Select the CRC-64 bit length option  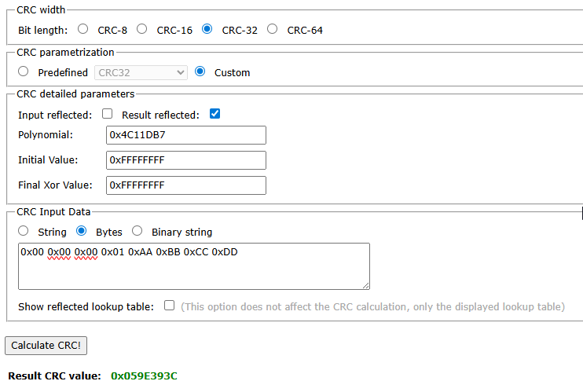tap(273, 30)
